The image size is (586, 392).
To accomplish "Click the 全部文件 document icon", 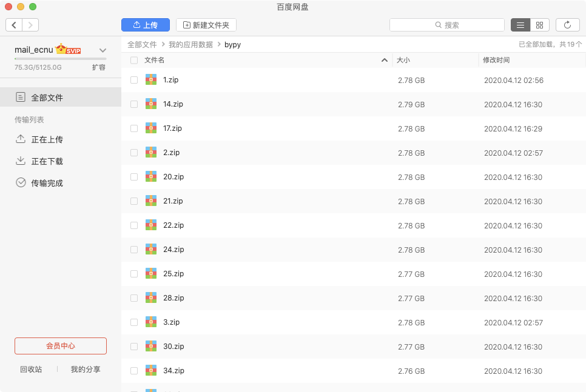I will 21,97.
